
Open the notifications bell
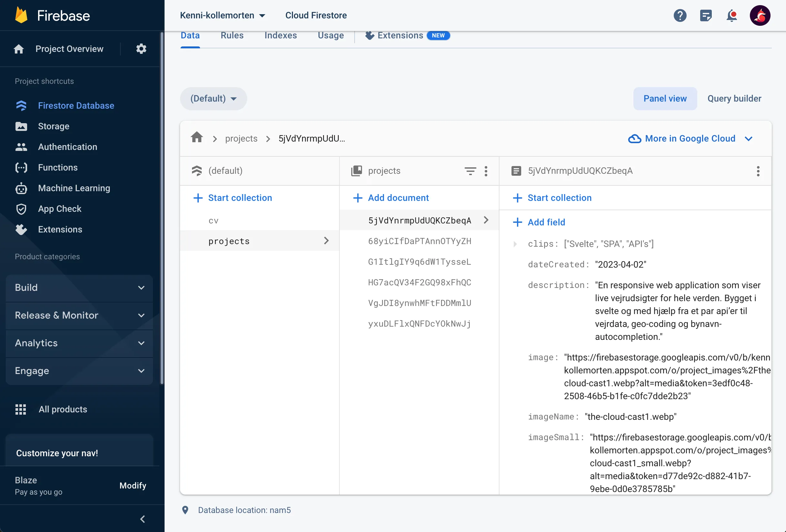coord(731,15)
